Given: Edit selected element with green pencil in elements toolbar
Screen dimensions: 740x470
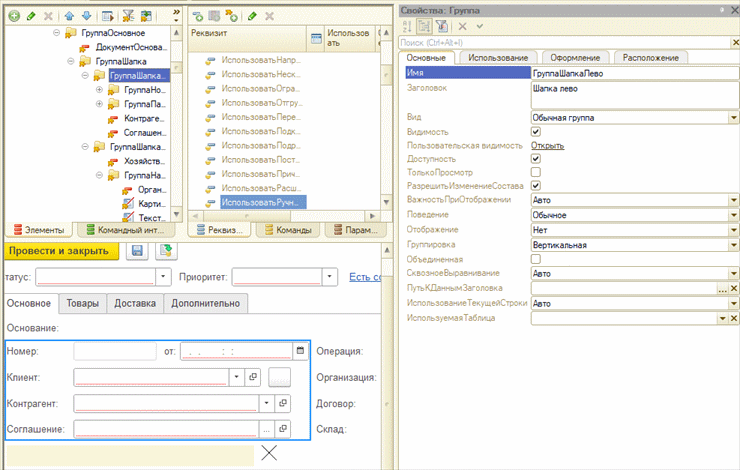Looking at the screenshot, I should pos(31,16).
